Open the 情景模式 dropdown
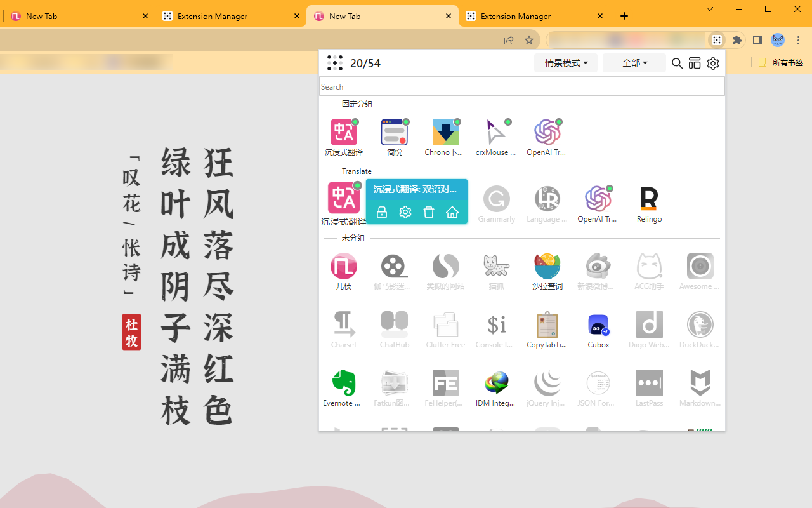812x508 pixels. point(565,63)
